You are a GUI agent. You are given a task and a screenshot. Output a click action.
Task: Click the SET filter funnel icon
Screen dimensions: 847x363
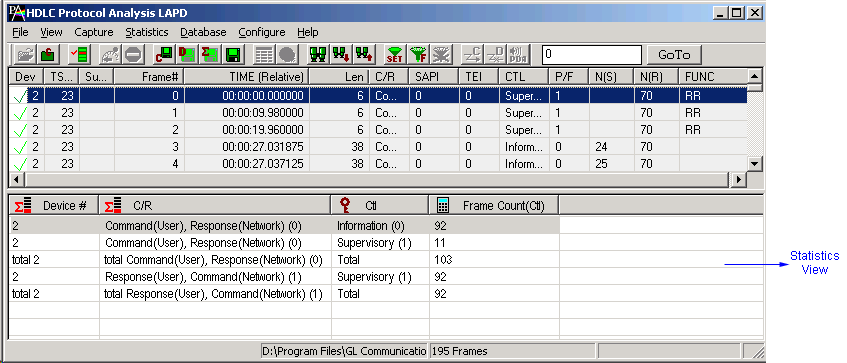pyautogui.click(x=395, y=55)
